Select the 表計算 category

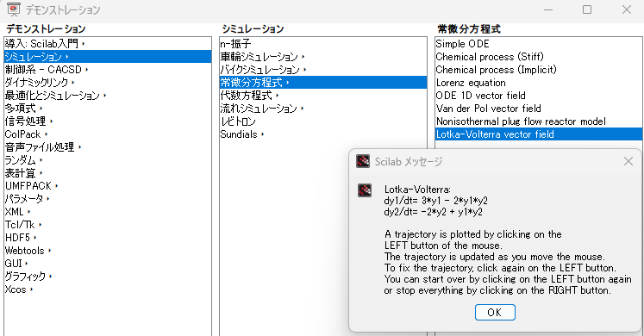click(108, 172)
